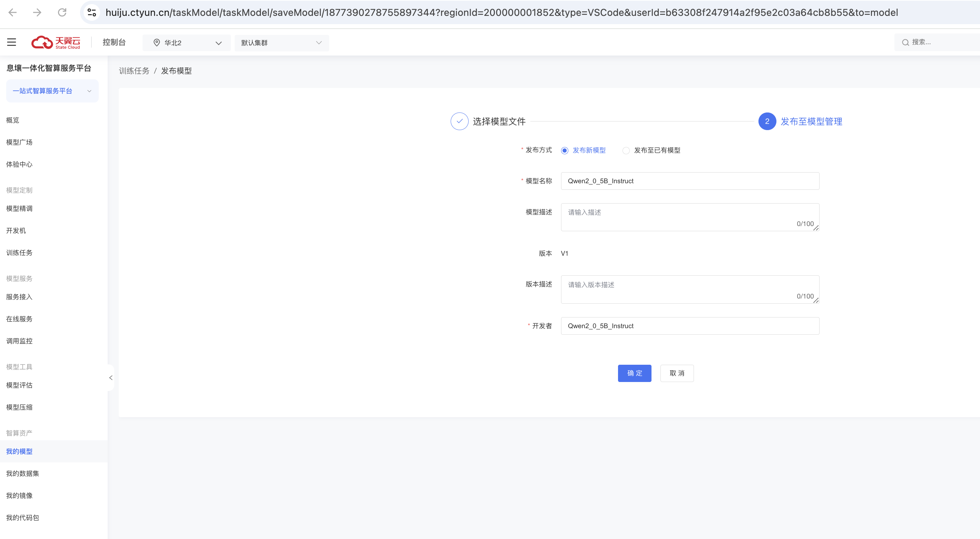Go to 体验中心 menu item

[x=19, y=164]
